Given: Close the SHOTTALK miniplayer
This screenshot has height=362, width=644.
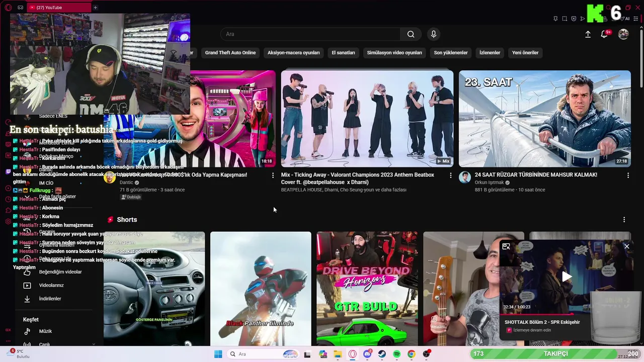Looking at the screenshot, I should (626, 246).
